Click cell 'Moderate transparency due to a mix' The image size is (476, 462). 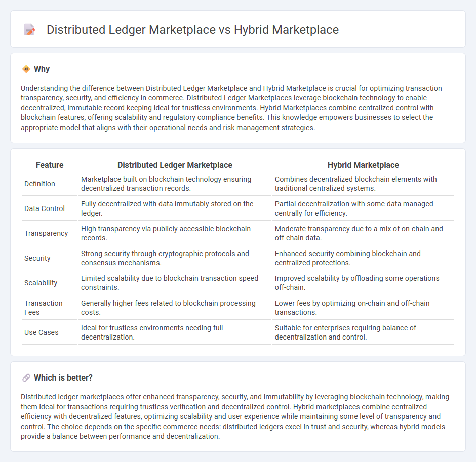(x=363, y=233)
